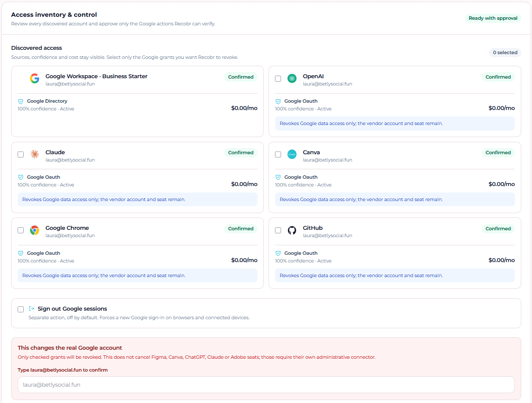The image size is (532, 403).
Task: Click Google Oauth label in Canva card
Action: 301,177
